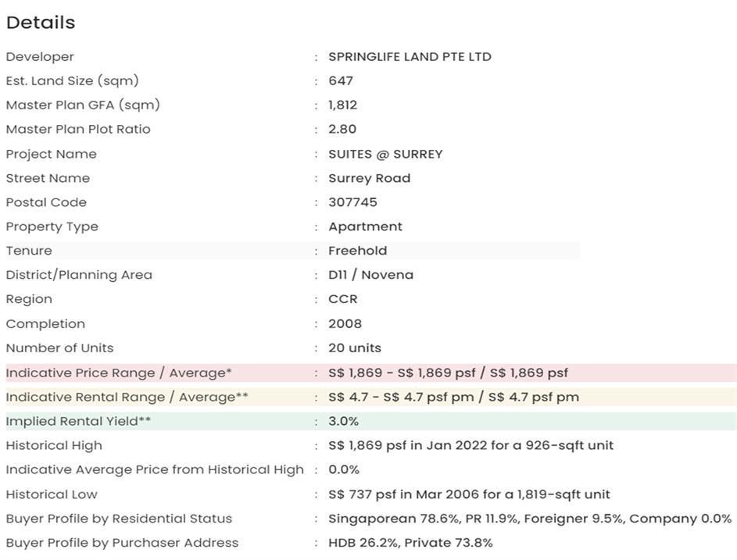
Task: Select the D11 / Novena district value
Action: point(370,275)
